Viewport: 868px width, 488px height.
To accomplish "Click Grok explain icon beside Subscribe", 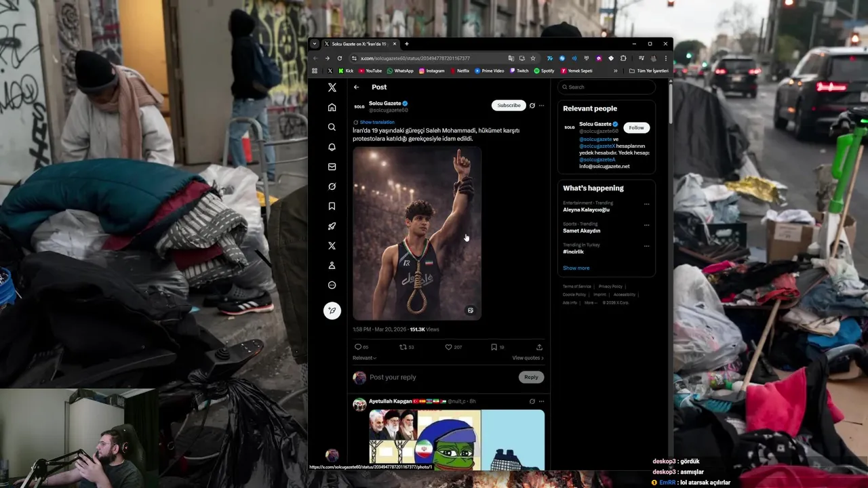I will coord(532,106).
